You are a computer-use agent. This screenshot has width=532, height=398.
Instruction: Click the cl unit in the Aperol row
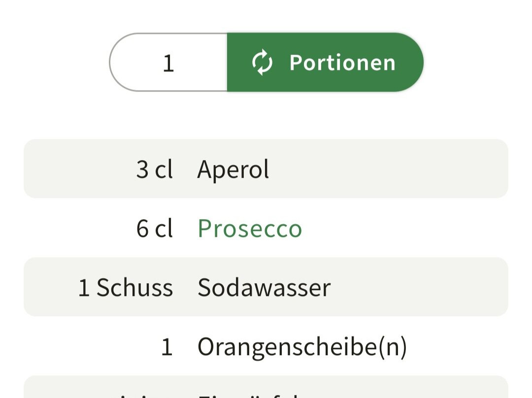click(164, 169)
